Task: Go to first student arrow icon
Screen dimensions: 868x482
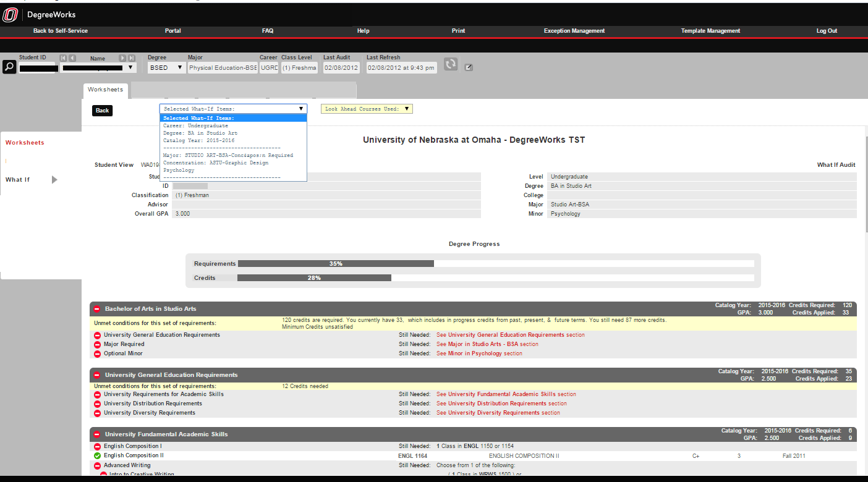Action: coord(63,58)
